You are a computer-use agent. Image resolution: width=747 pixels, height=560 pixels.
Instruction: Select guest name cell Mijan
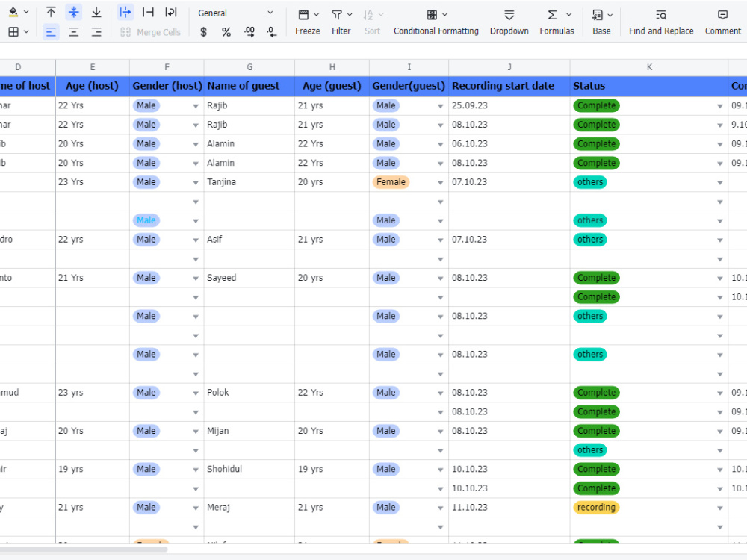(x=249, y=431)
